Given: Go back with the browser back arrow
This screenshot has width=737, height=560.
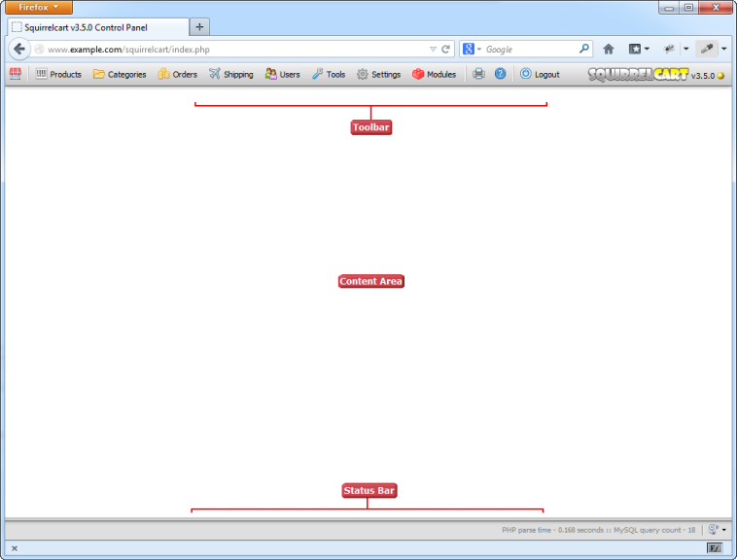Looking at the screenshot, I should tap(19, 49).
